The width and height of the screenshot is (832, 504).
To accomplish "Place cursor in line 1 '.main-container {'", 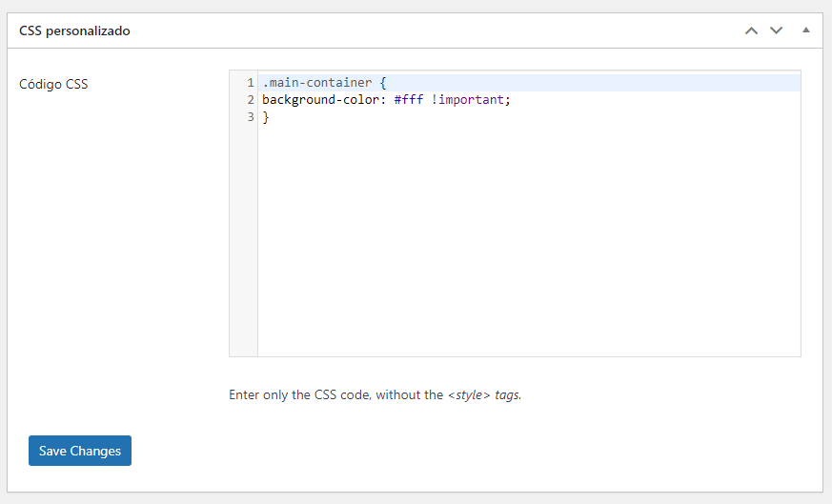I will tap(324, 83).
